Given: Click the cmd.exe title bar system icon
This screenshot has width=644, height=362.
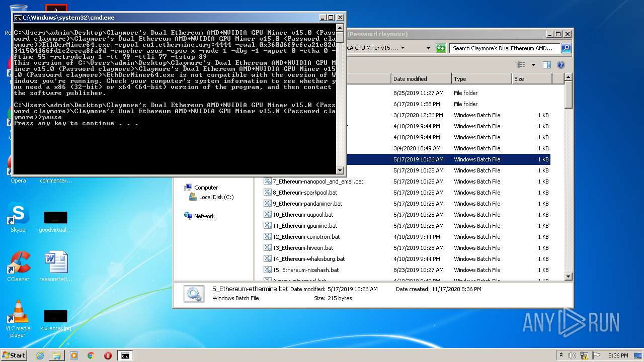Looking at the screenshot, I should 18,18.
